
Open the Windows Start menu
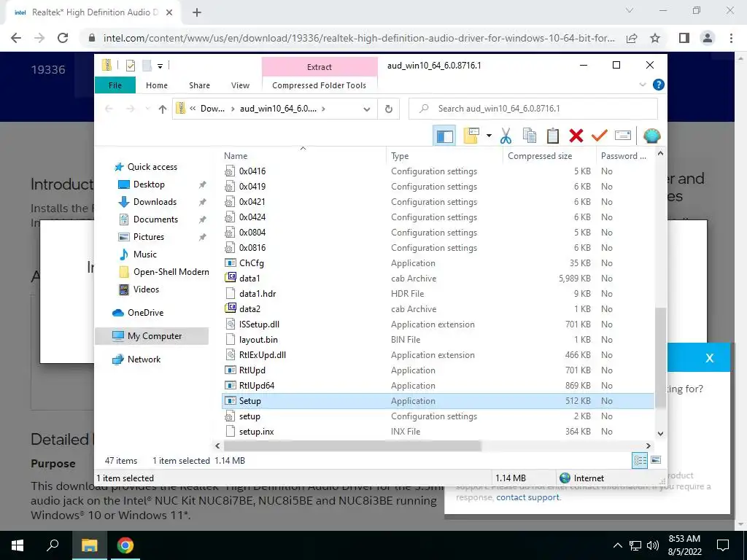18,545
